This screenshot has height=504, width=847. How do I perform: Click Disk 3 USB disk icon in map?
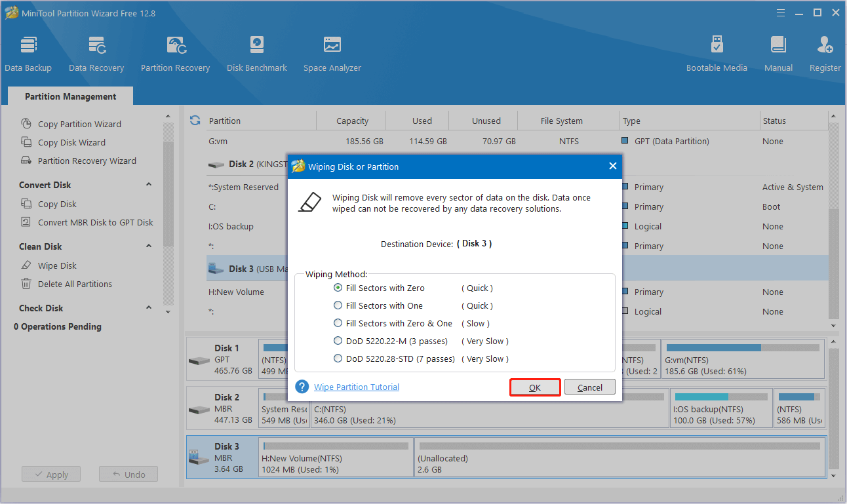199,457
